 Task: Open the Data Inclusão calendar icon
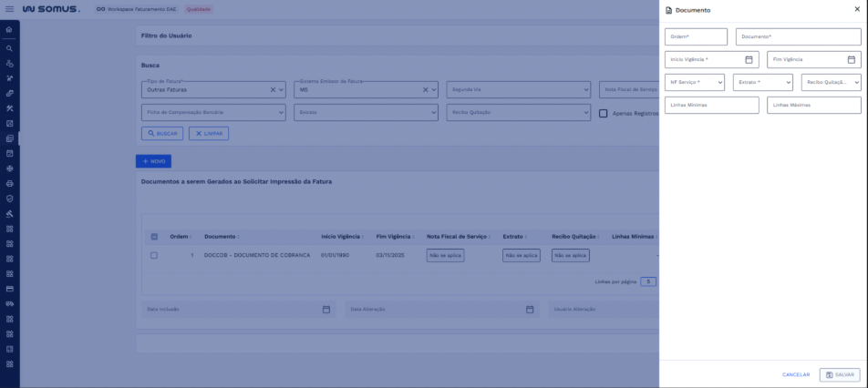[x=326, y=309]
